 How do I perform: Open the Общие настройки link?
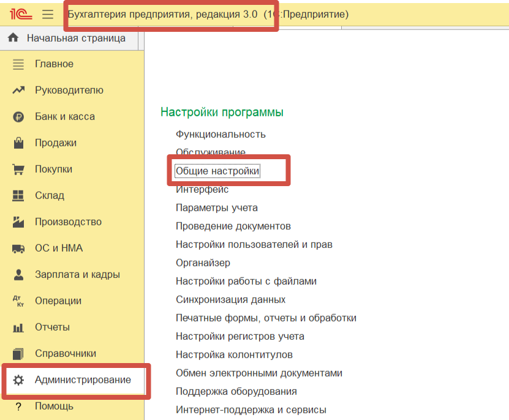pos(217,171)
